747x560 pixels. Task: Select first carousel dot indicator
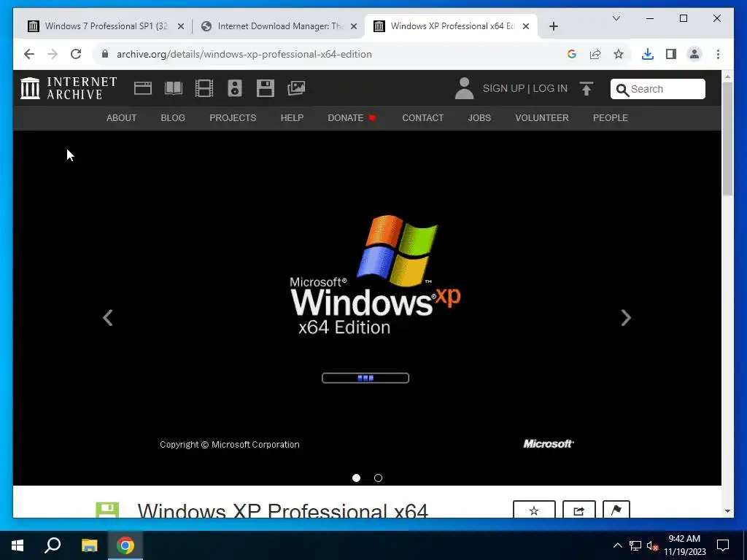356,478
